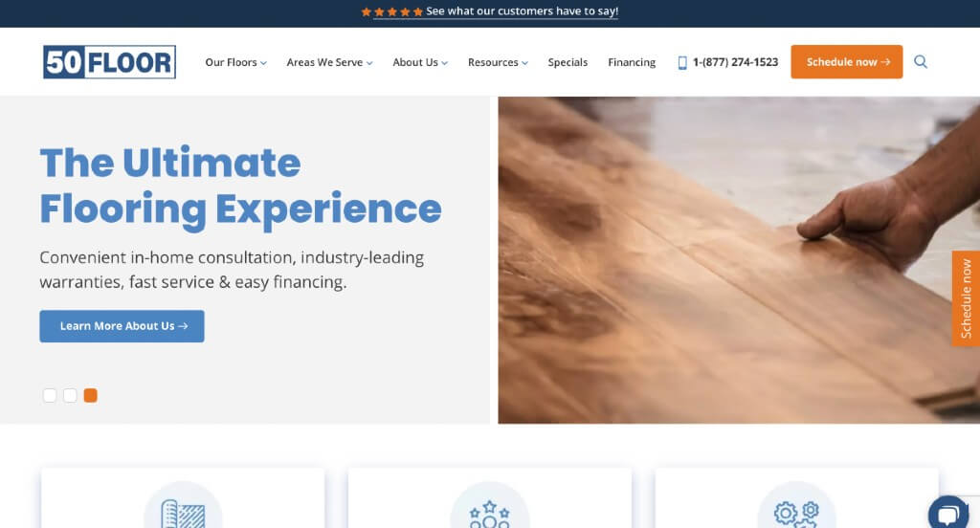980x528 pixels.
Task: Select the gears card icon
Action: click(x=795, y=514)
